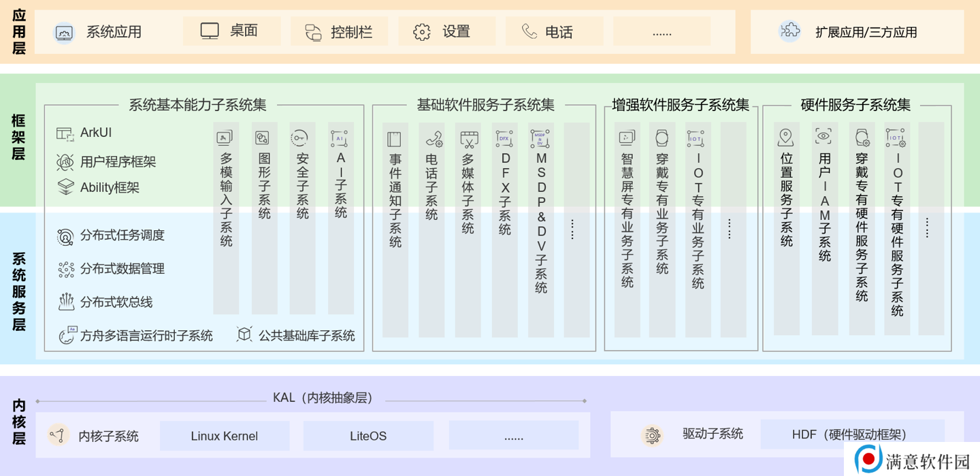Click the 系统应用 monitor icon
Screen dimensions: 980x476
64,32
